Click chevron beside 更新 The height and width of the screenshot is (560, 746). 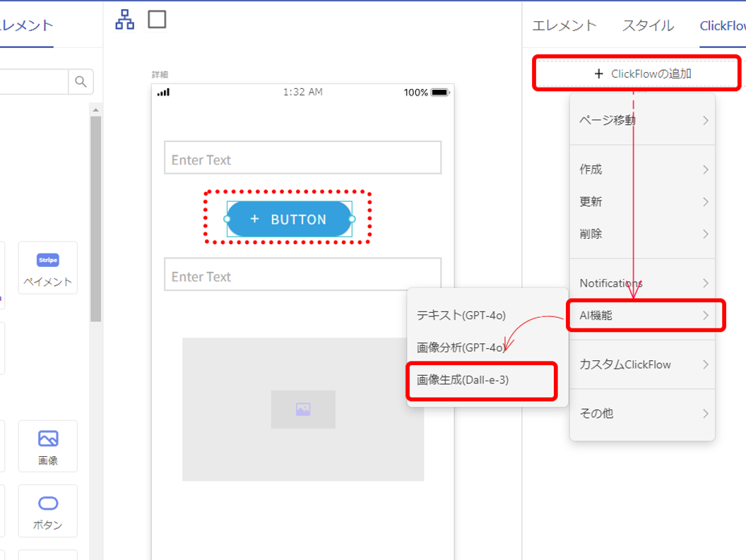(x=706, y=202)
